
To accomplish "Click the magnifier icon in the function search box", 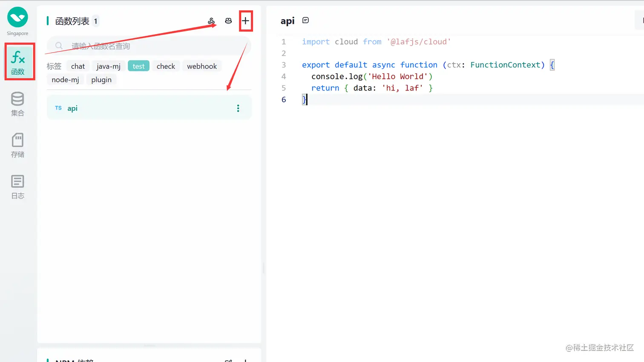I will coord(59,46).
